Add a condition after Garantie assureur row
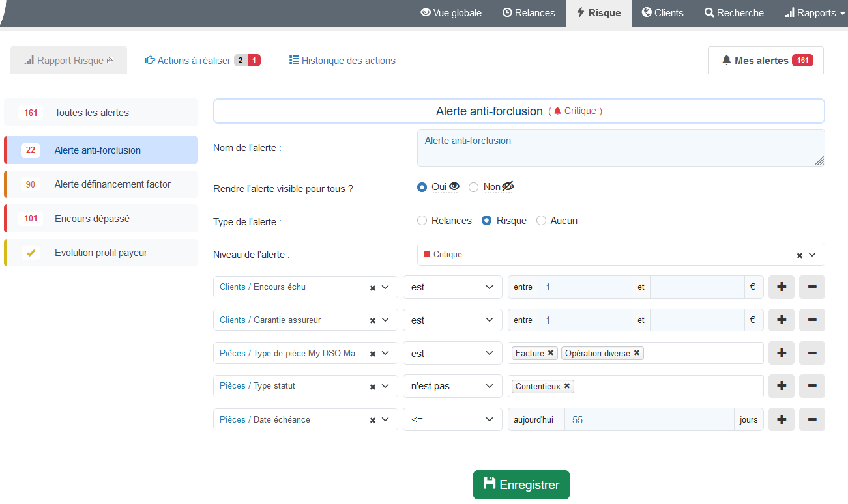 (x=782, y=320)
